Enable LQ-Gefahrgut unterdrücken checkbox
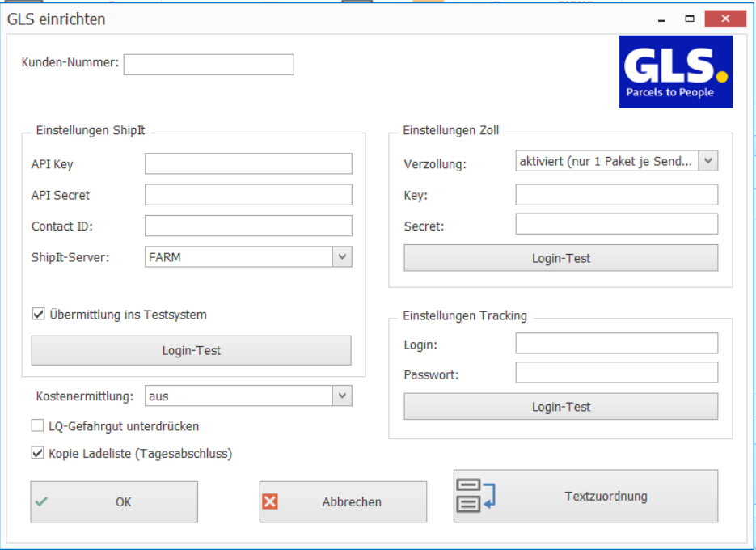Screen dimensions: 756x550 click(38, 425)
